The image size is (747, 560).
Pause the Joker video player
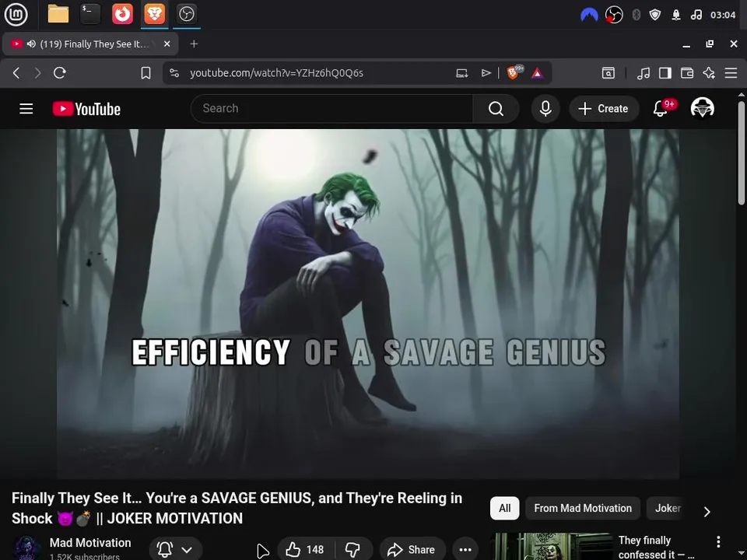tap(368, 304)
